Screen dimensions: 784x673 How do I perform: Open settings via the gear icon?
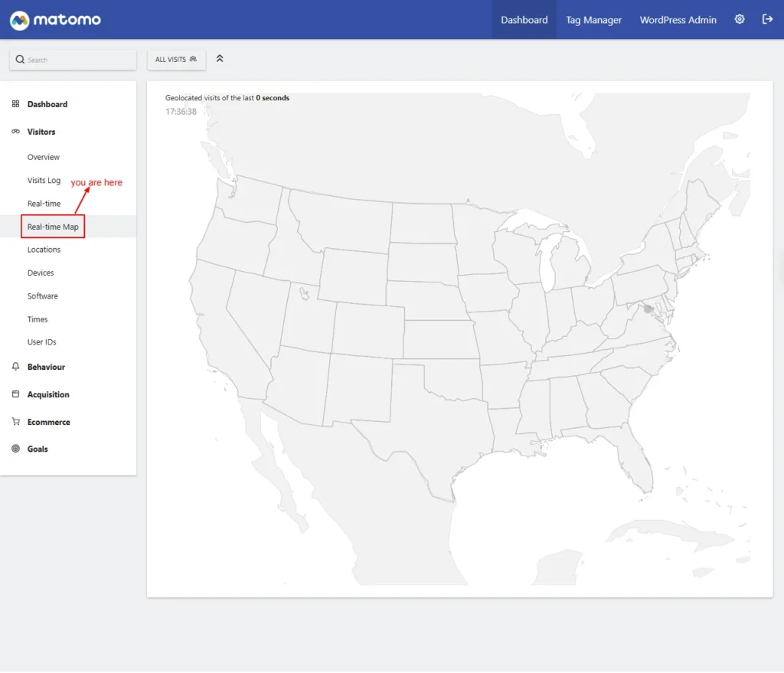pyautogui.click(x=740, y=20)
